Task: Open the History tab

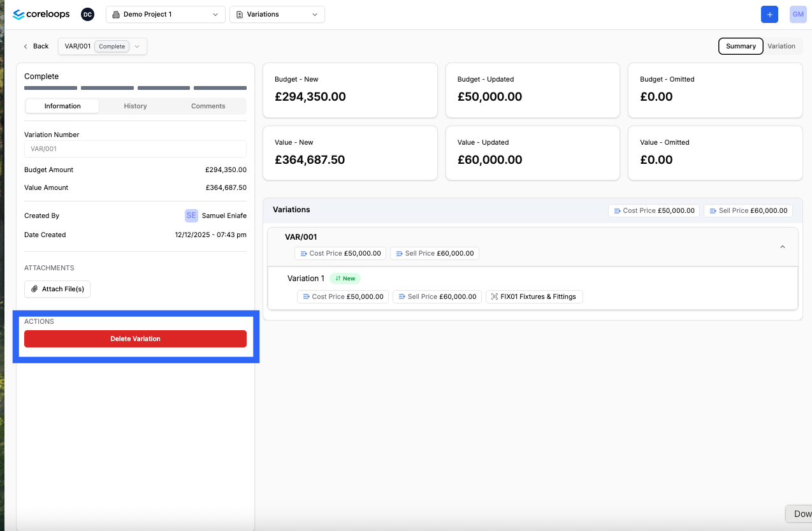Action: tap(135, 106)
